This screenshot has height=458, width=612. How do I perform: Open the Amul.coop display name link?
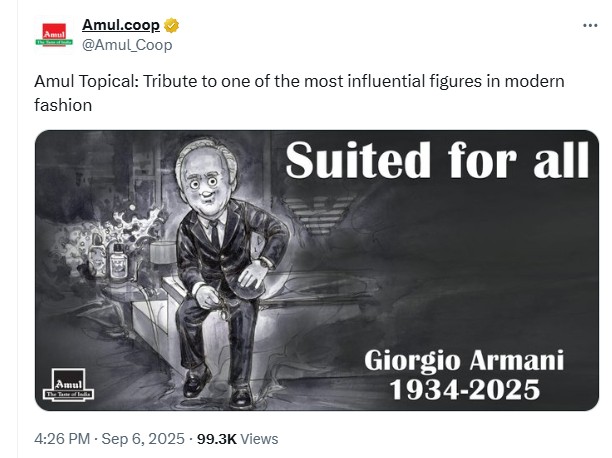point(121,25)
